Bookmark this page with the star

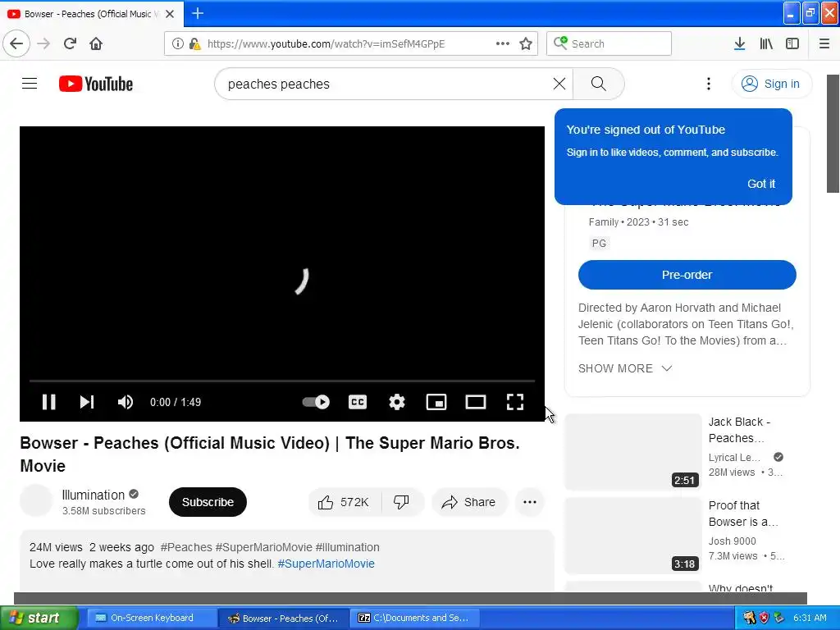click(x=526, y=43)
